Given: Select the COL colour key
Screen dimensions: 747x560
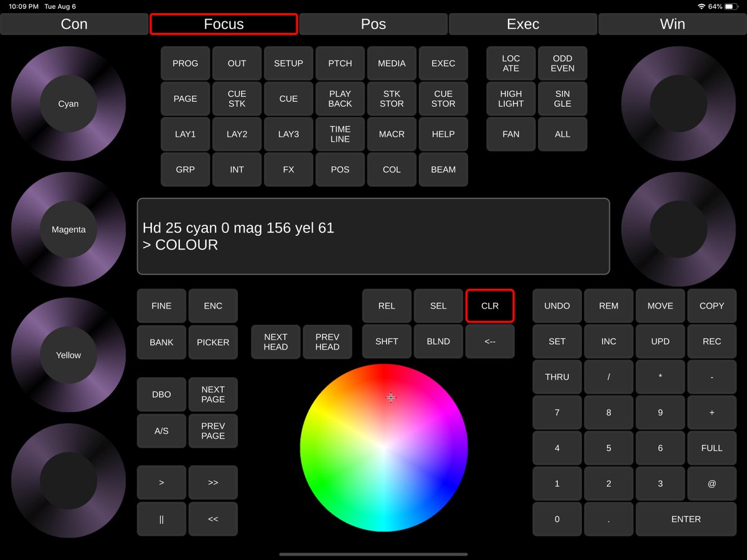Looking at the screenshot, I should pos(392,170).
